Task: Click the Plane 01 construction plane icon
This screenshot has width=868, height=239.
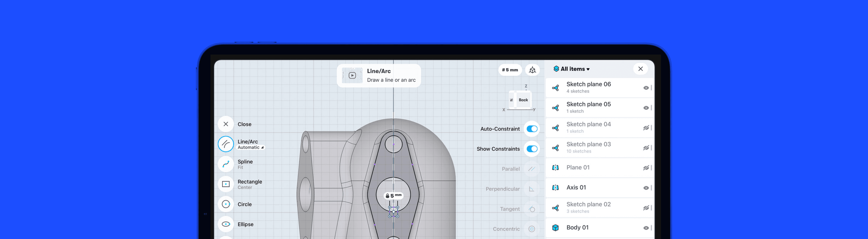Action: tap(556, 168)
